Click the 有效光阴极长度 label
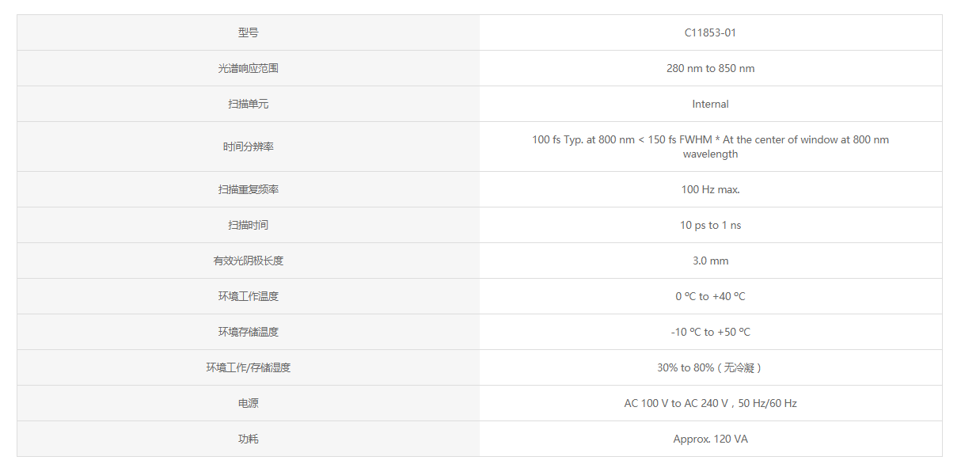 (x=248, y=261)
